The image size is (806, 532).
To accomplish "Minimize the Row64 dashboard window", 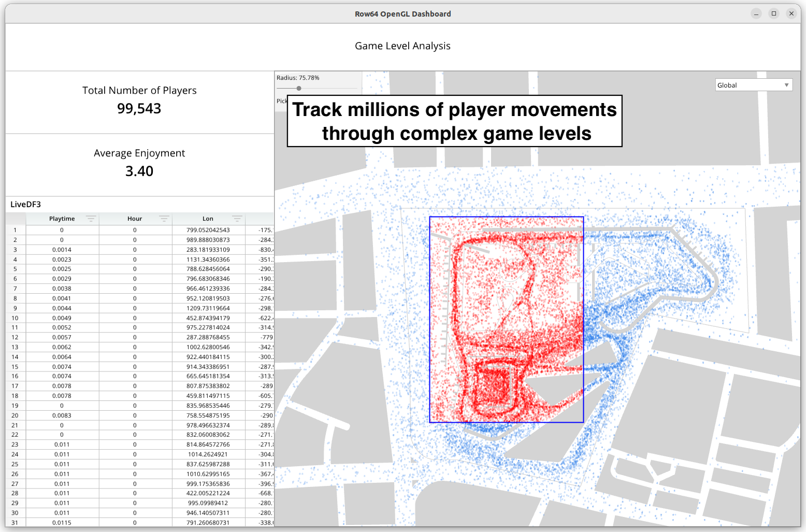I will coord(756,13).
